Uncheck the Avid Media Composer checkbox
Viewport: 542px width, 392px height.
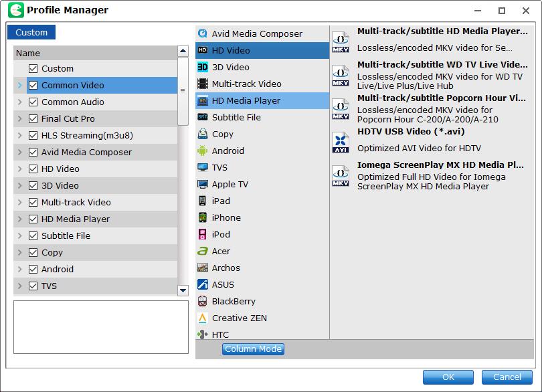33,152
